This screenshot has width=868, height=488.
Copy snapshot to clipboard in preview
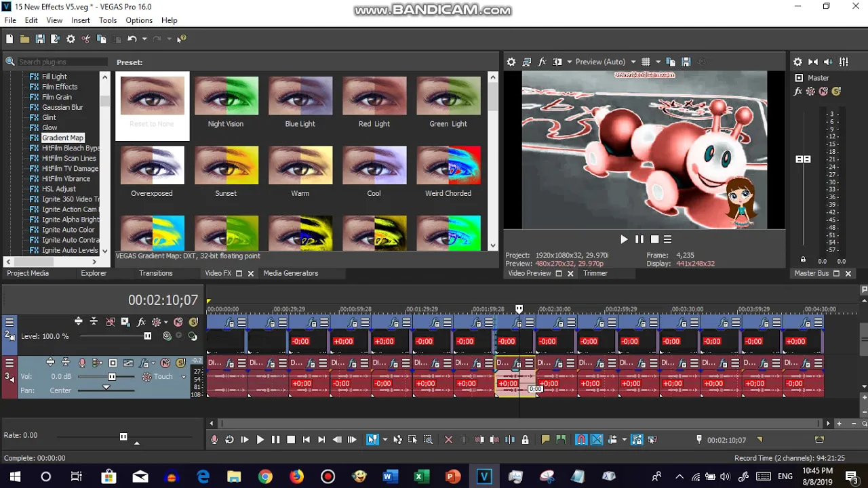coord(671,62)
